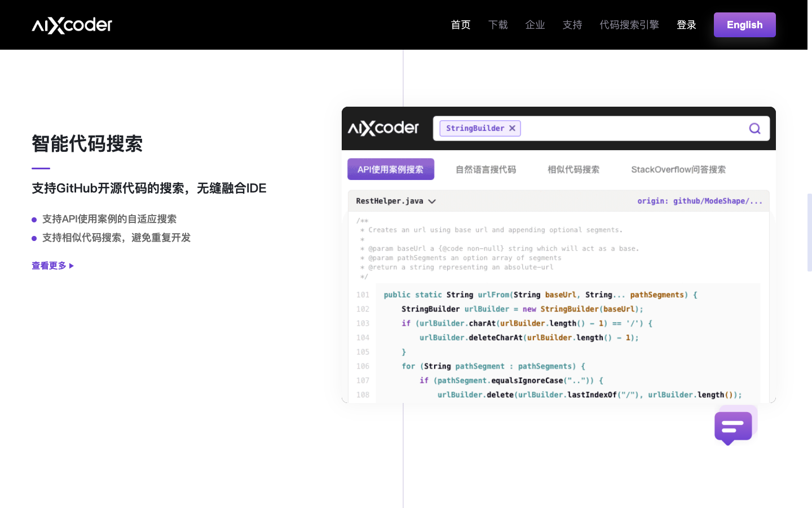Expand the RestHelper.java file dropdown chevron
The width and height of the screenshot is (812, 508).
(x=432, y=202)
